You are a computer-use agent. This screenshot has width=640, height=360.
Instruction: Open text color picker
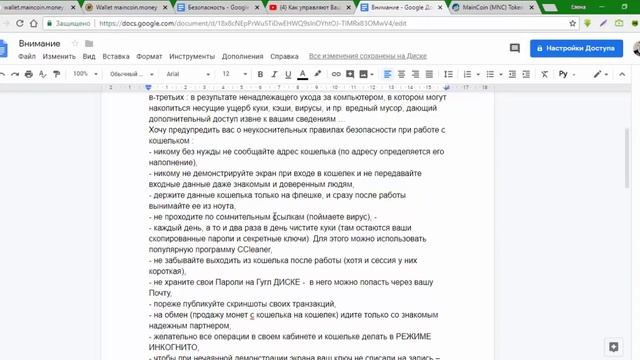pyautogui.click(x=302, y=74)
